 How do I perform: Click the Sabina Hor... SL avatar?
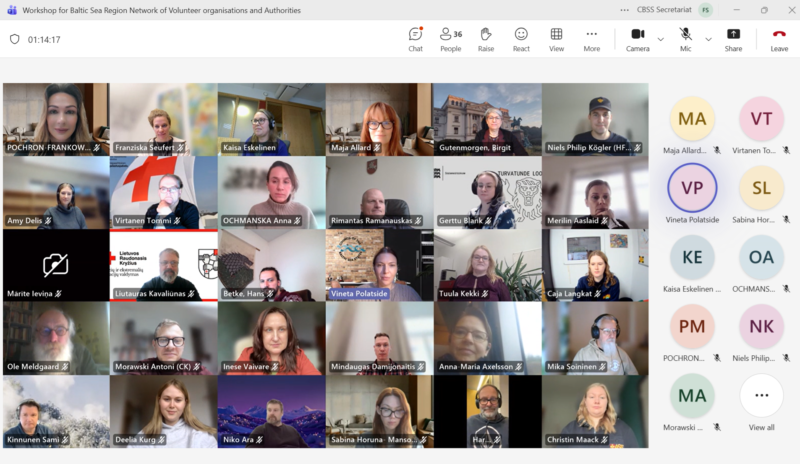click(x=761, y=187)
